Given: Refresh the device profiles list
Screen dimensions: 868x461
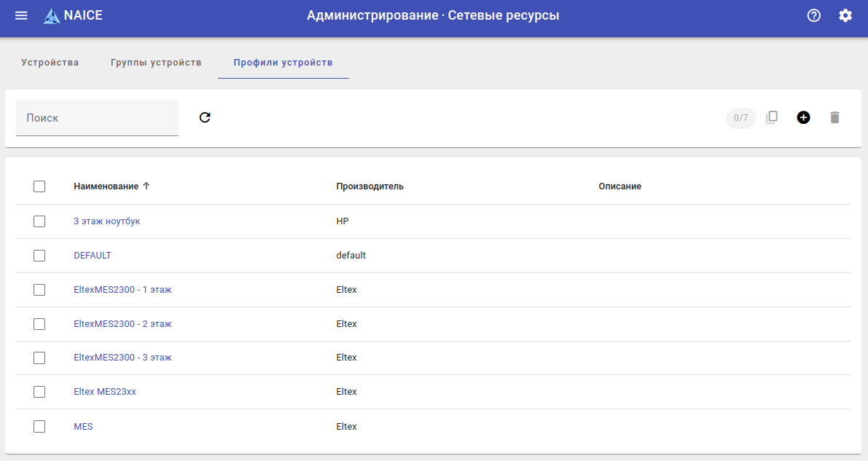Looking at the screenshot, I should pos(205,117).
